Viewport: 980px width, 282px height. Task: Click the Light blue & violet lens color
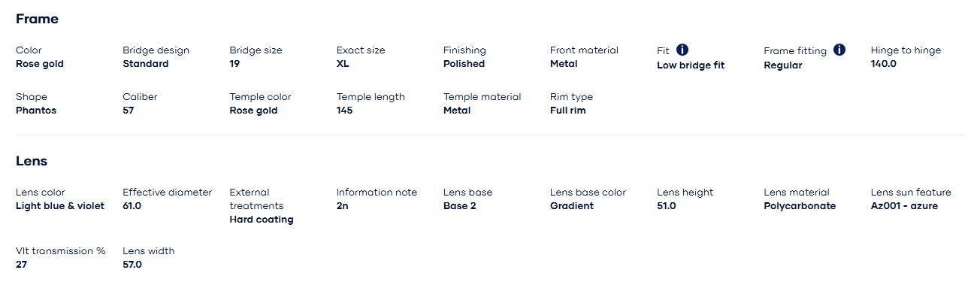coord(60,206)
